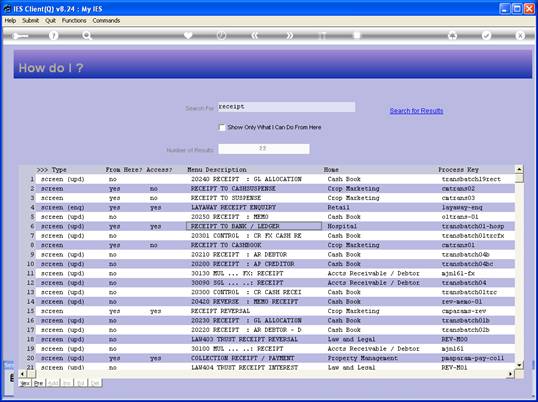The width and height of the screenshot is (538, 402).
Task: Click process key layaway-enq
Action: tap(462, 208)
